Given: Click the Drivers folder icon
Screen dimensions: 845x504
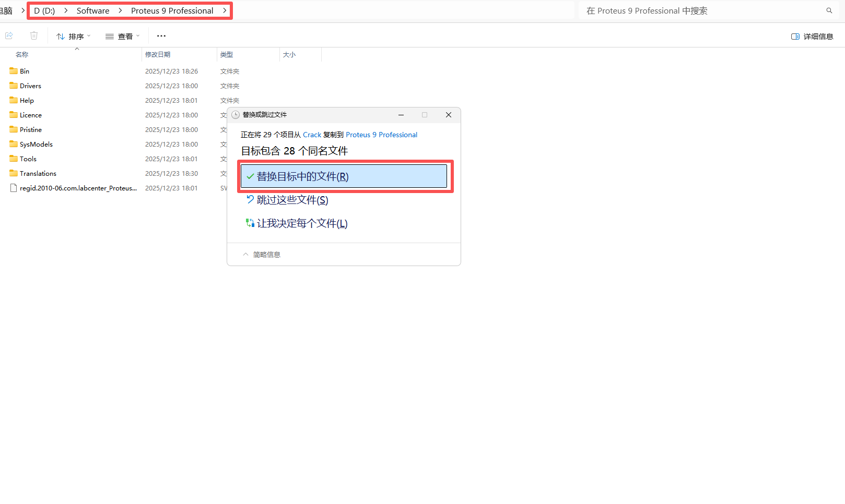Looking at the screenshot, I should (x=14, y=86).
